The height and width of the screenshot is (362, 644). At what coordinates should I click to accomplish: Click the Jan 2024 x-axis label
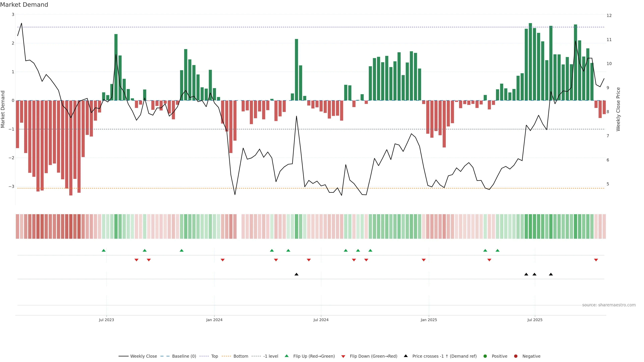214,320
